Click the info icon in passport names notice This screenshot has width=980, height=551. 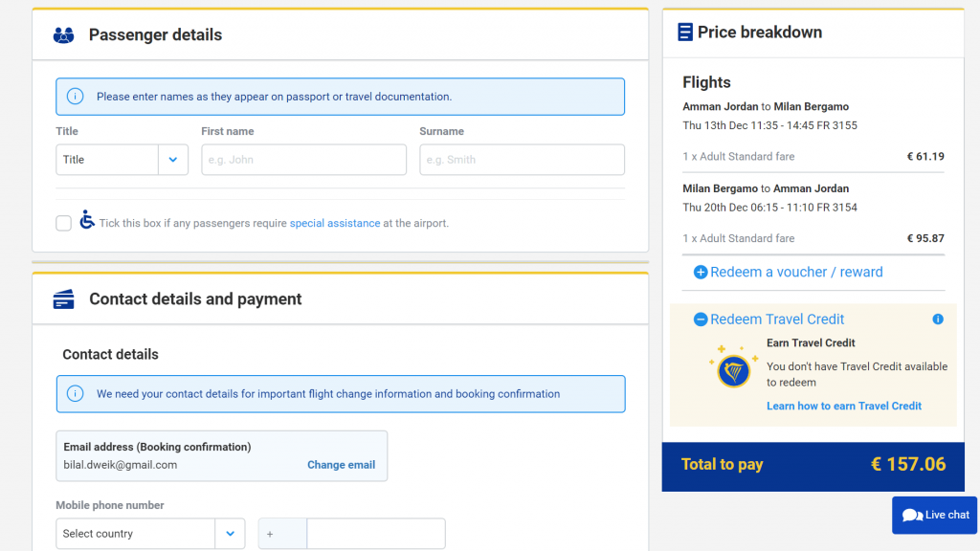[x=75, y=97]
